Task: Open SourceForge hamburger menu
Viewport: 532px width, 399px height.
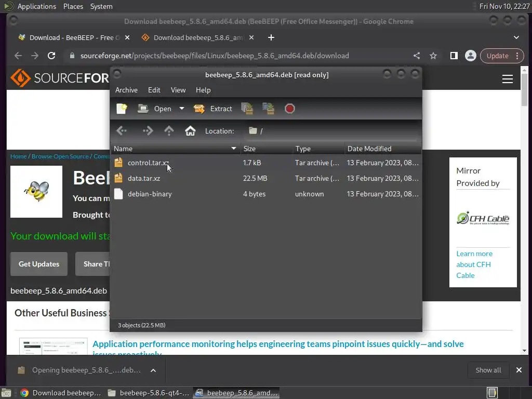Action: tap(508, 79)
